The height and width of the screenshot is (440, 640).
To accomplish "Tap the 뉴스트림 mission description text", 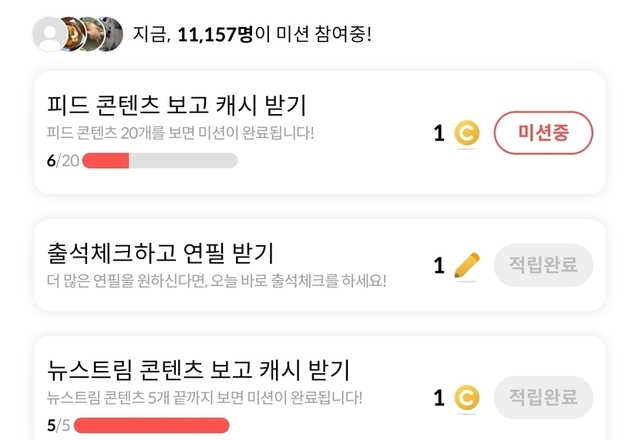I will (205, 397).
